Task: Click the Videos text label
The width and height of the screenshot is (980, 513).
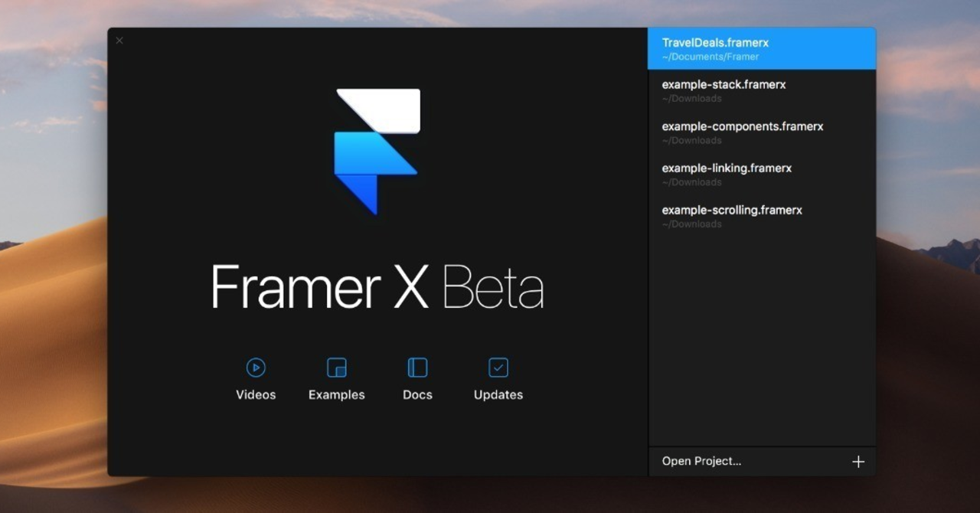Action: point(256,395)
